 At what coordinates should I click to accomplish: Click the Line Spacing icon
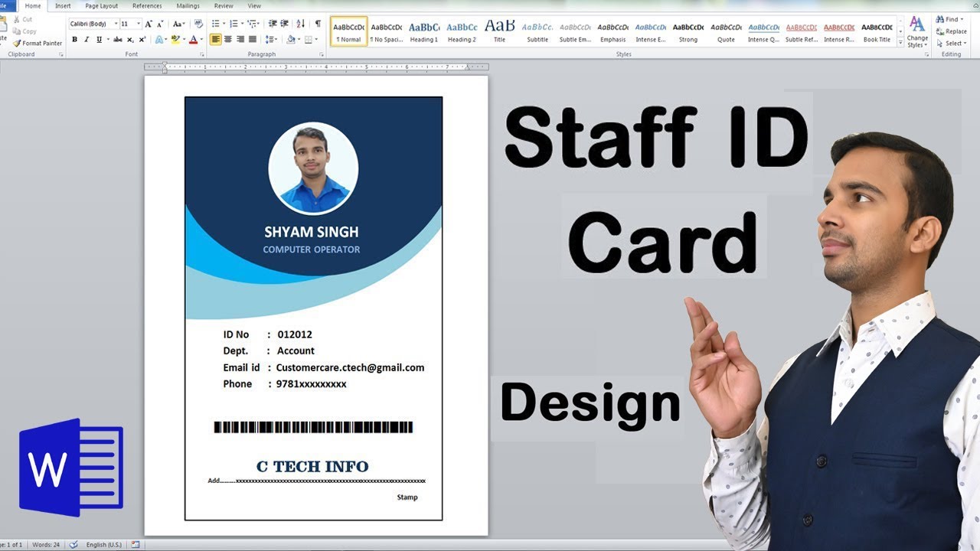[x=270, y=39]
